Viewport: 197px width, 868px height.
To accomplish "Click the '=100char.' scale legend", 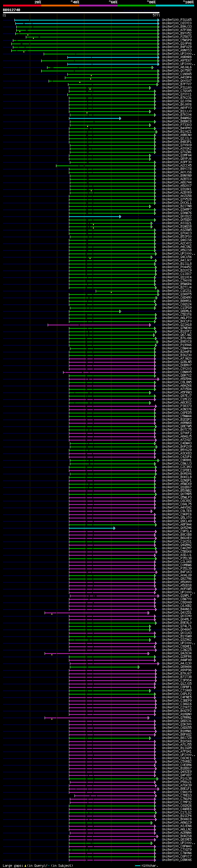I will tap(150, 866).
